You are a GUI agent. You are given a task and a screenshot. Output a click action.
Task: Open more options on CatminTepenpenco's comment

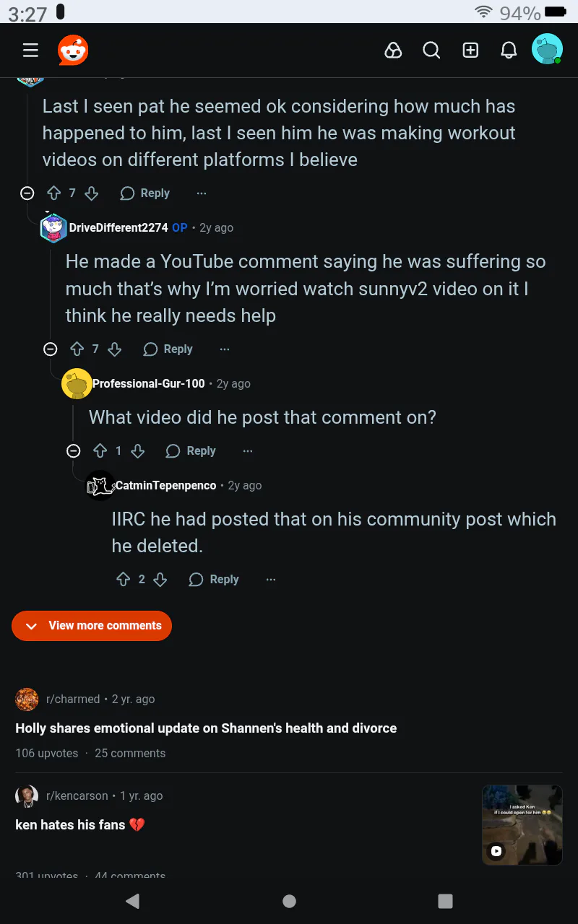click(271, 580)
